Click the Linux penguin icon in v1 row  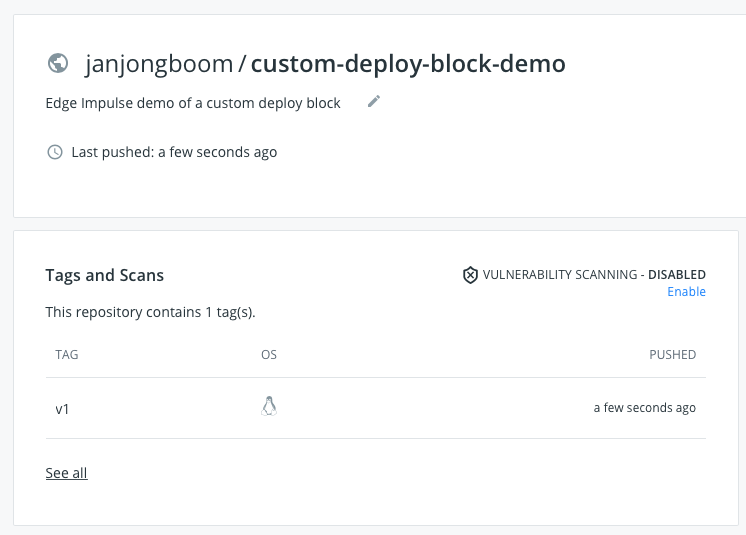tap(269, 406)
